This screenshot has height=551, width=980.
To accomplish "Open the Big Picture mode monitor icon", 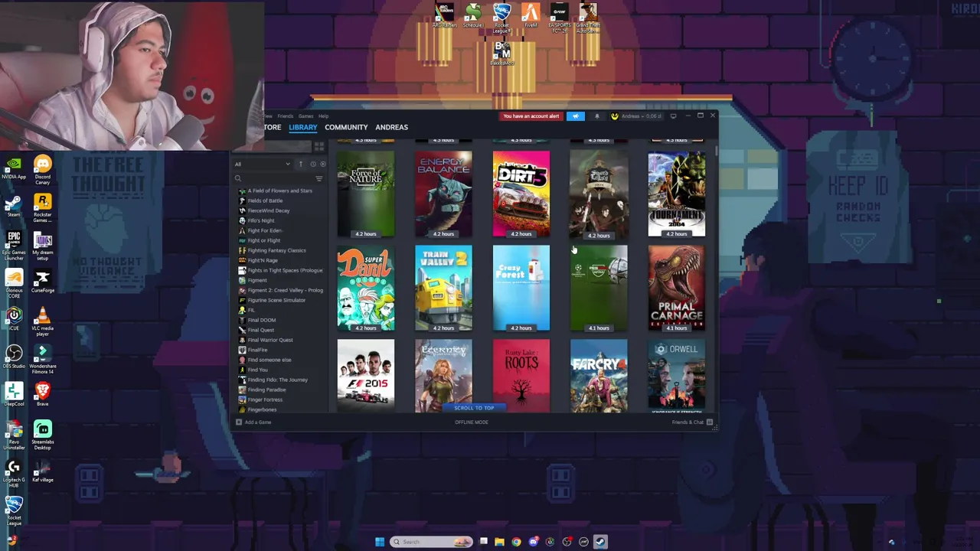I will coord(673,116).
